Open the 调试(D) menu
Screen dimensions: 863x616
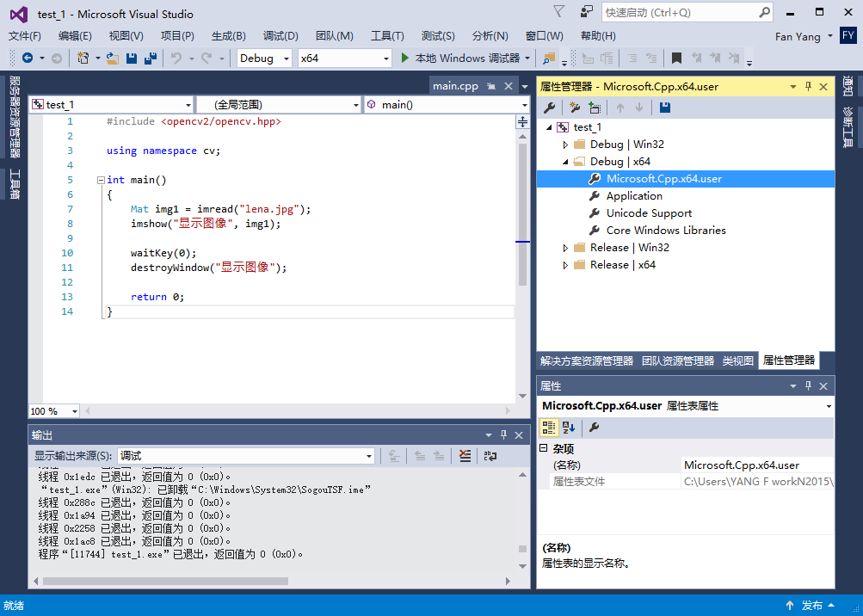pyautogui.click(x=280, y=35)
